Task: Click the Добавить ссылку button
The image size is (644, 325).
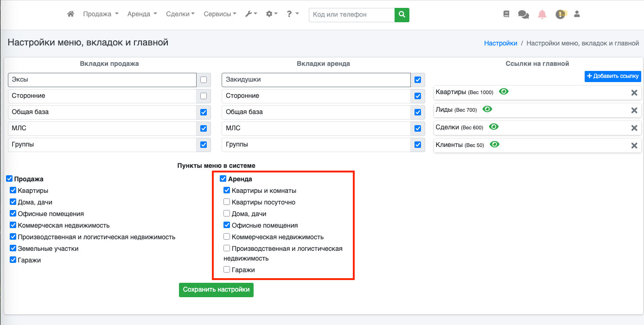Action: pos(613,76)
